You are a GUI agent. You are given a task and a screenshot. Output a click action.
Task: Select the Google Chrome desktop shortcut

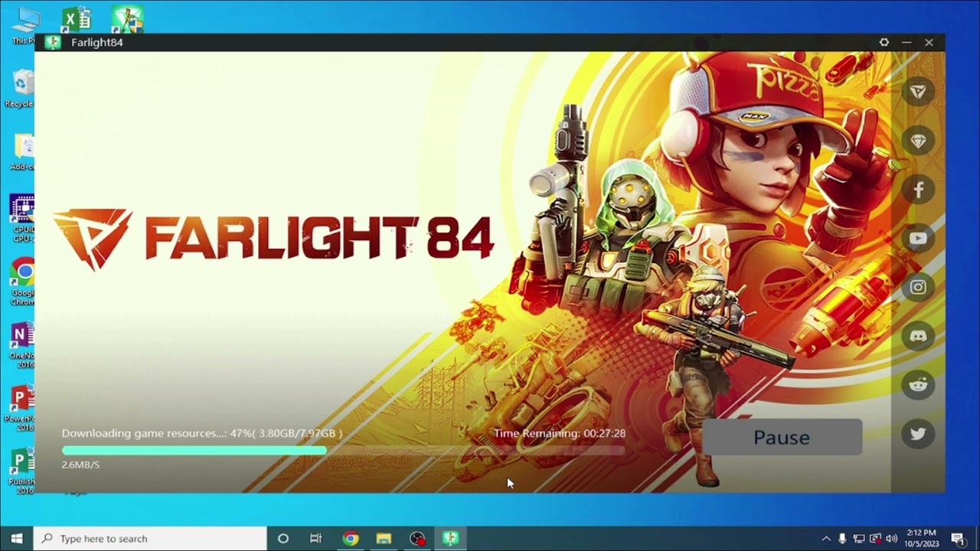(23, 282)
